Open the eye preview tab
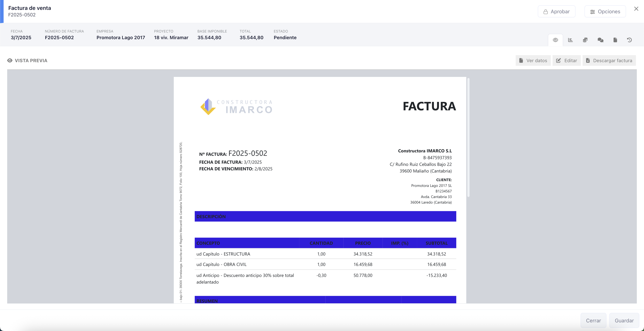Screen dimensions: 644x331 click(555, 40)
